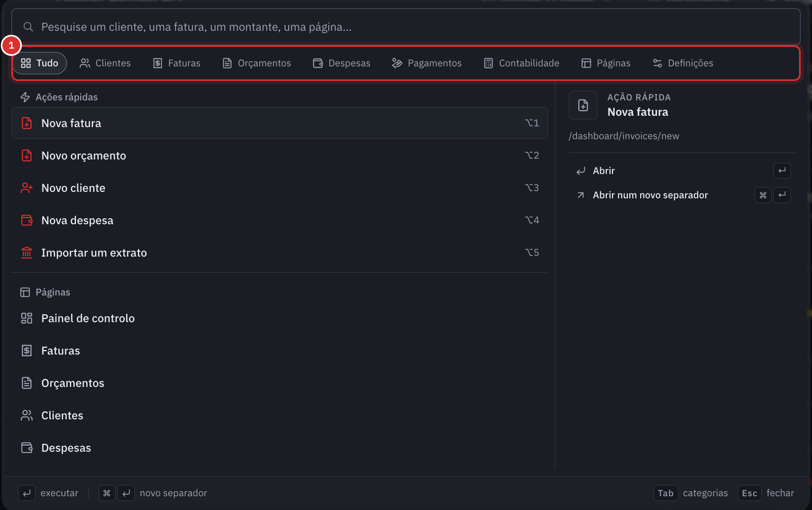The width and height of the screenshot is (812, 510).
Task: Open the Orçamentos page from the list
Action: coord(280,383)
